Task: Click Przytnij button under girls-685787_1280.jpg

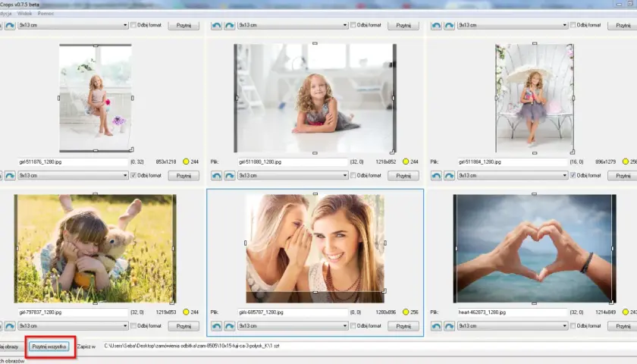Action: point(403,326)
